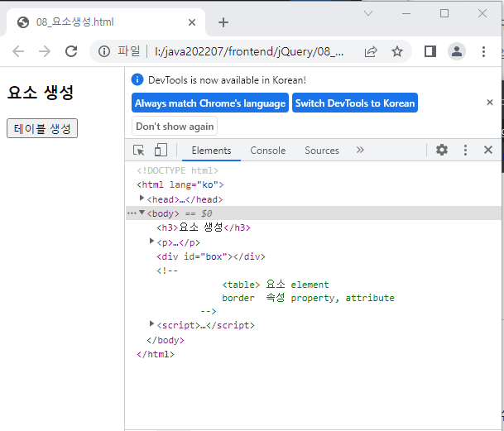Close the 08_요소생성.html tab

click(192, 22)
